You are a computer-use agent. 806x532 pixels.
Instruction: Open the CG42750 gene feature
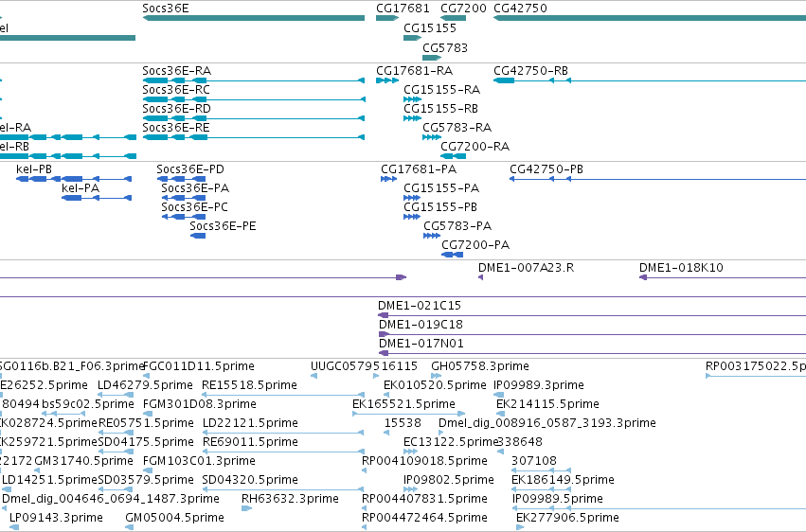[650, 18]
